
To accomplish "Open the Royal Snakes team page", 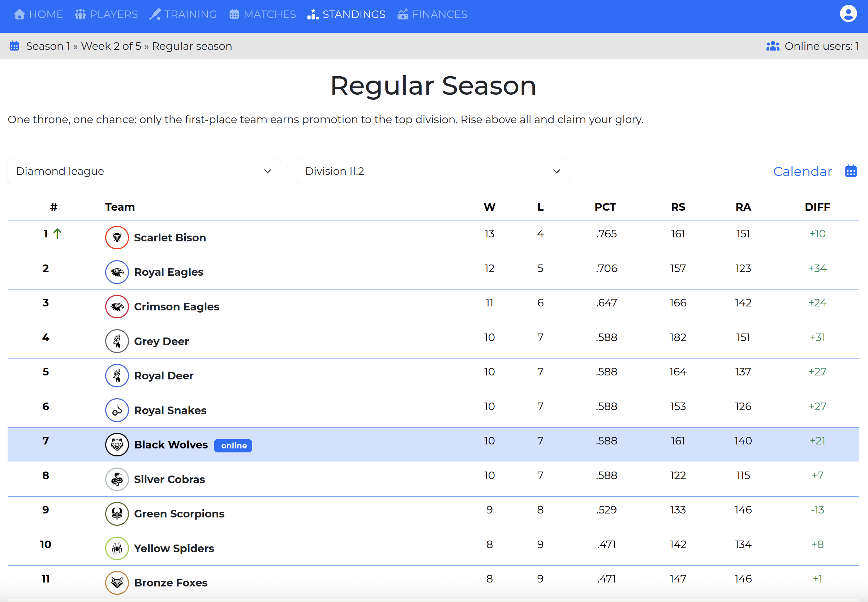I will [x=170, y=410].
